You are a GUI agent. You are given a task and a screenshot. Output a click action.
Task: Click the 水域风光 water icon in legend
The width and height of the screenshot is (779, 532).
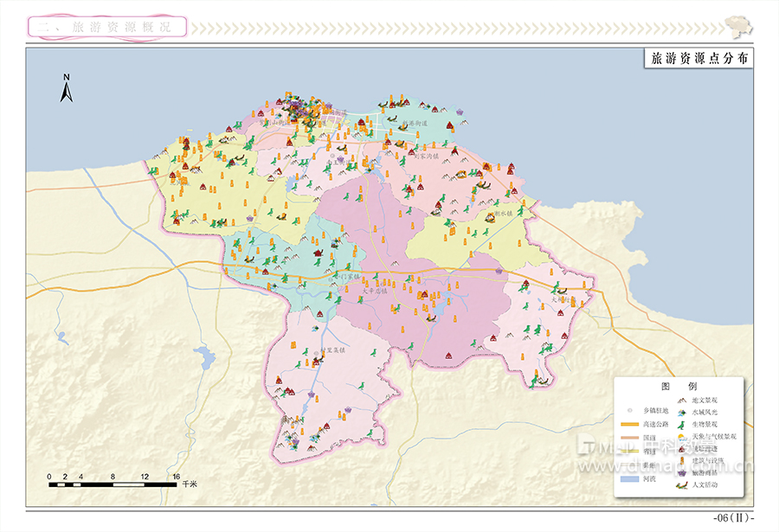683,413
